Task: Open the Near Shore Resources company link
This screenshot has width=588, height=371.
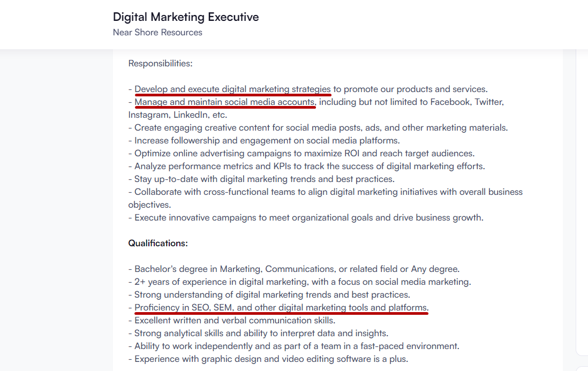Action: click(157, 32)
